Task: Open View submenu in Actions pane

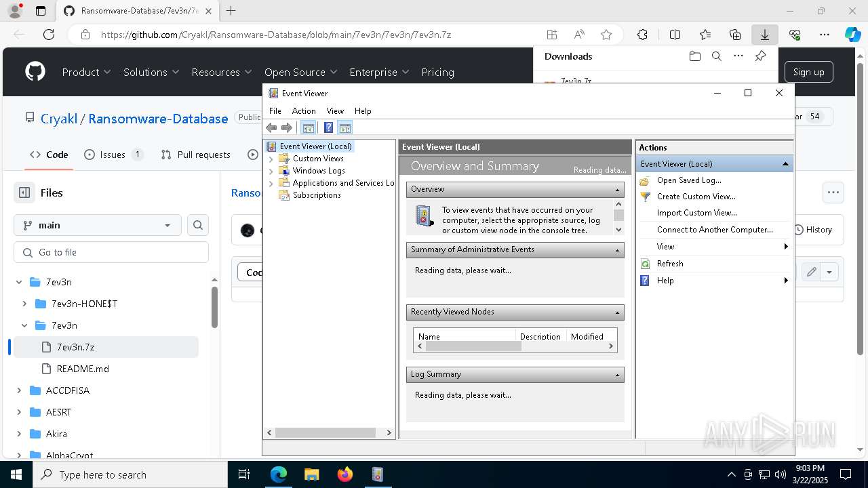Action: [715, 246]
